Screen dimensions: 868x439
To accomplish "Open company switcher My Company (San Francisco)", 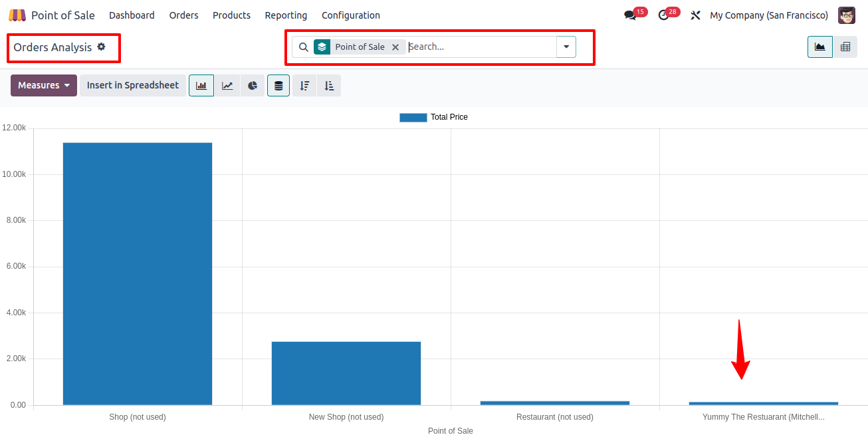I will coord(769,15).
